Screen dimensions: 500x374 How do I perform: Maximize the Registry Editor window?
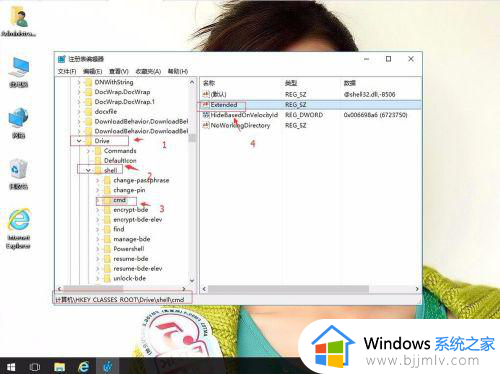pyautogui.click(x=388, y=59)
